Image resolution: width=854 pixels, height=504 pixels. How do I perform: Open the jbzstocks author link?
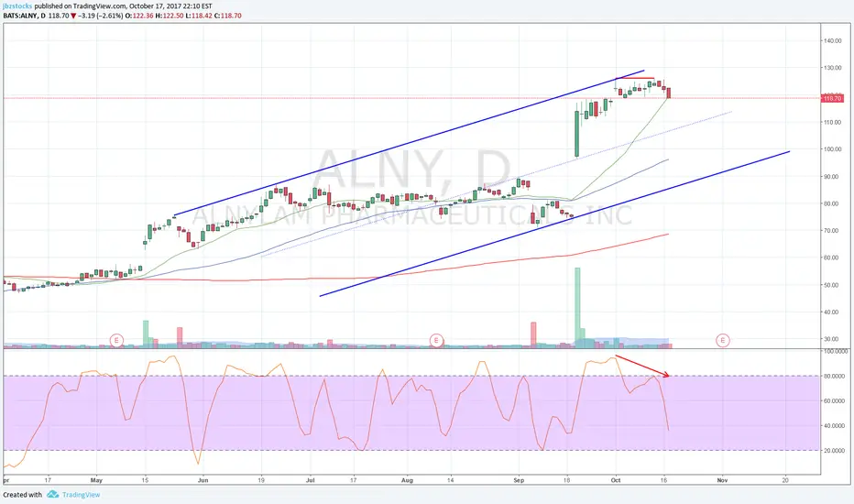tap(17, 6)
